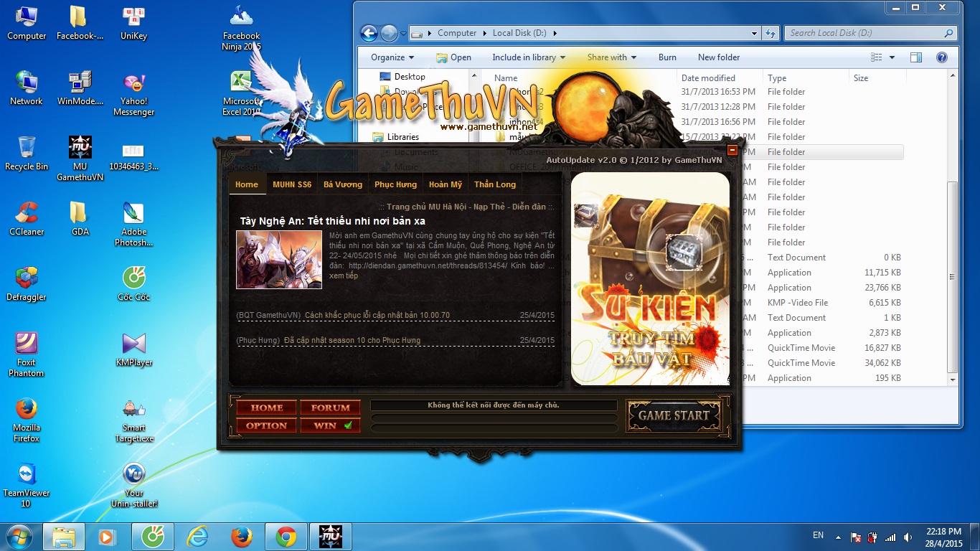980x551 pixels.
Task: Open Internet Explorer from the taskbar
Action: pyautogui.click(x=197, y=537)
